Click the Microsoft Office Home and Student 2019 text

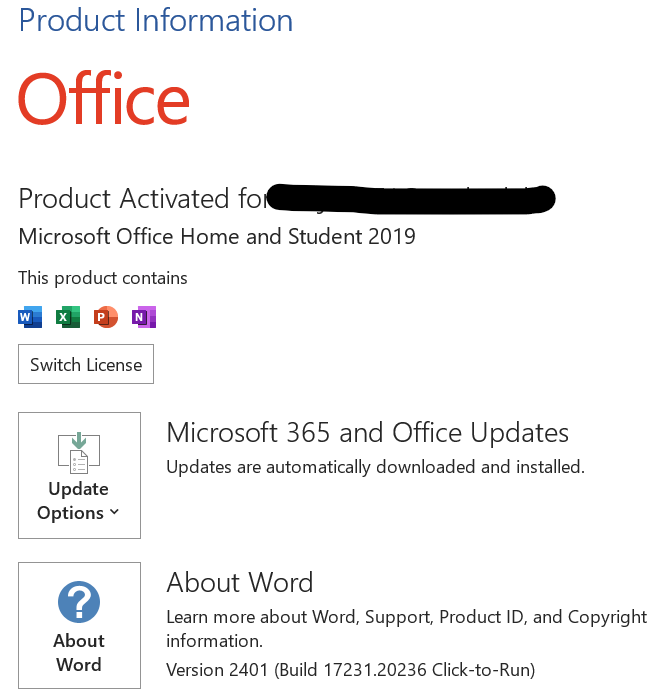(217, 236)
